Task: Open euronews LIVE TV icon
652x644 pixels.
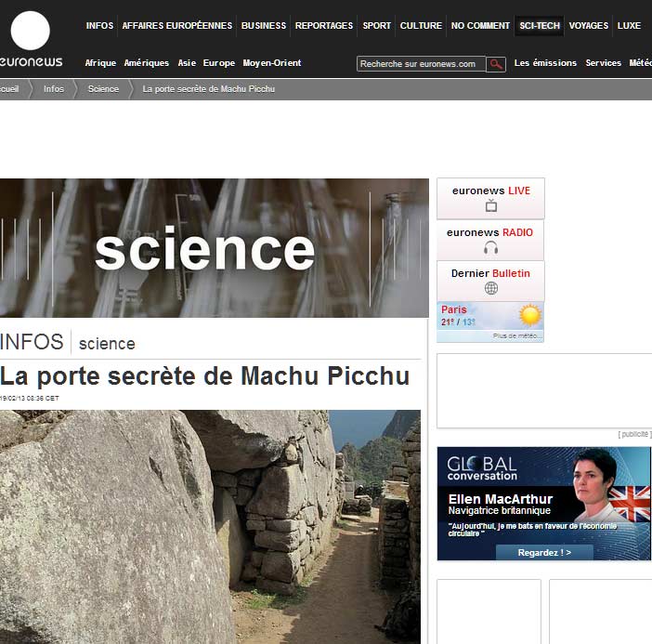Action: point(491,205)
